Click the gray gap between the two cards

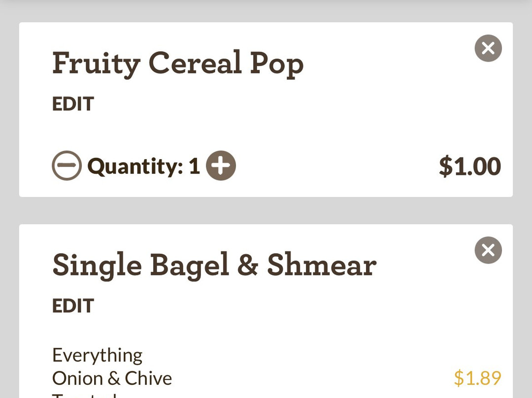266,211
